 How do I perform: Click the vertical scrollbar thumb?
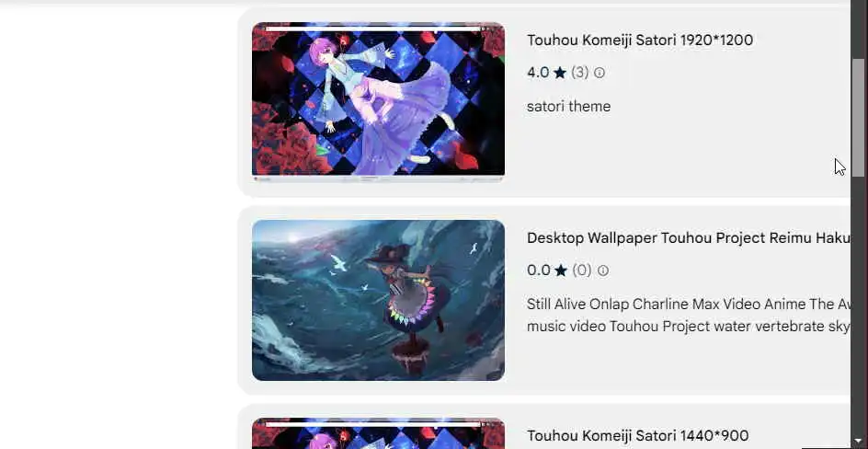pyautogui.click(x=859, y=118)
